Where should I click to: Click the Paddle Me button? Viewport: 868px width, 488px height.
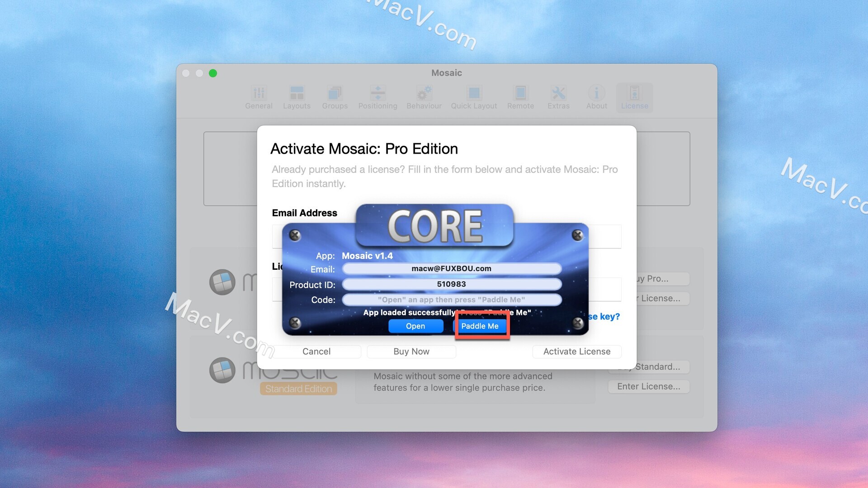pos(480,325)
